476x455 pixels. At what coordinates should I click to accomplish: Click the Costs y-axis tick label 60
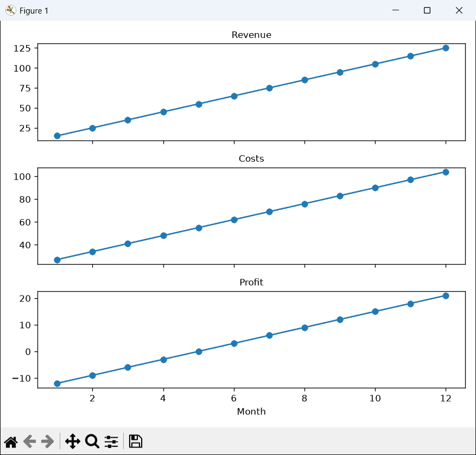pos(25,222)
